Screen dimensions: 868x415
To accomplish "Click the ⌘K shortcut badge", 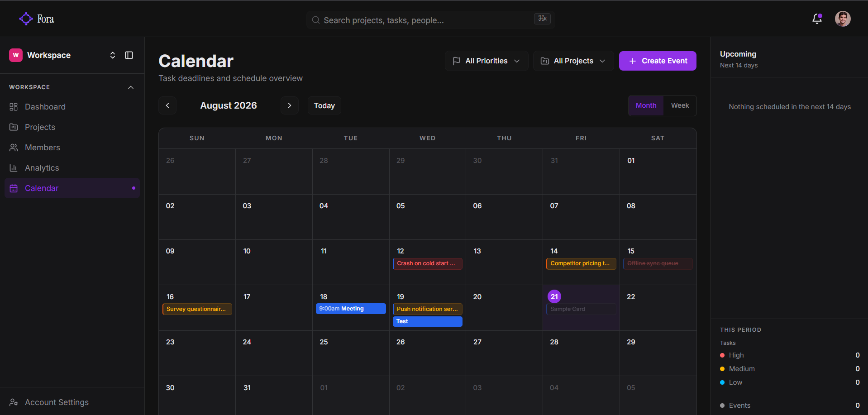I will (x=542, y=19).
